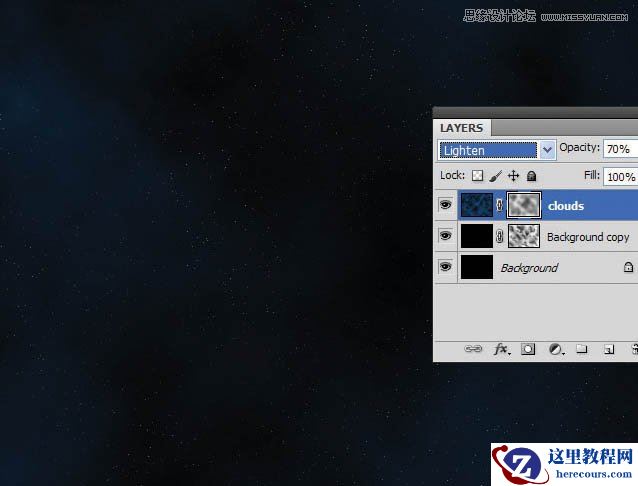Switch to the LAYERS tab
The width and height of the screenshot is (638, 486).
point(461,128)
